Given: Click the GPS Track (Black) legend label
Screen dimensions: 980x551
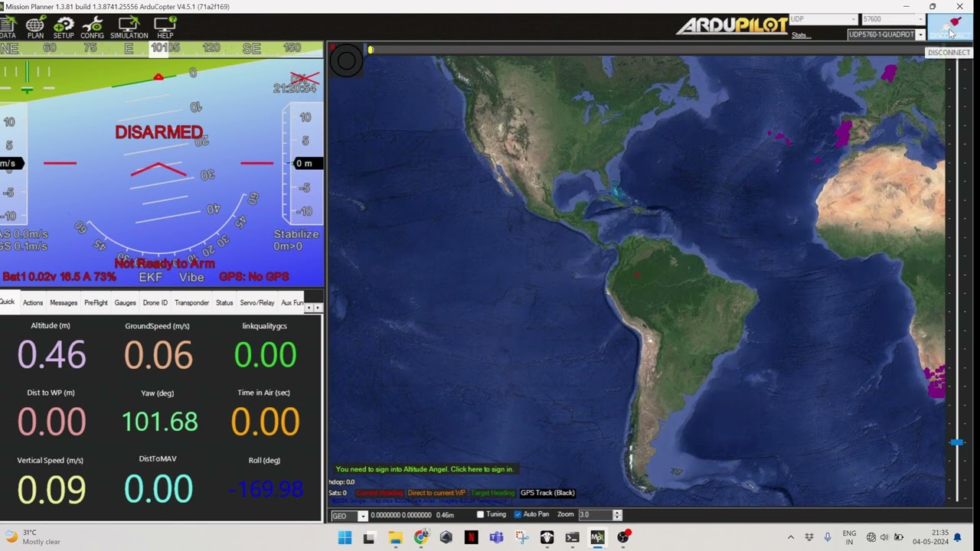Looking at the screenshot, I should point(547,493).
